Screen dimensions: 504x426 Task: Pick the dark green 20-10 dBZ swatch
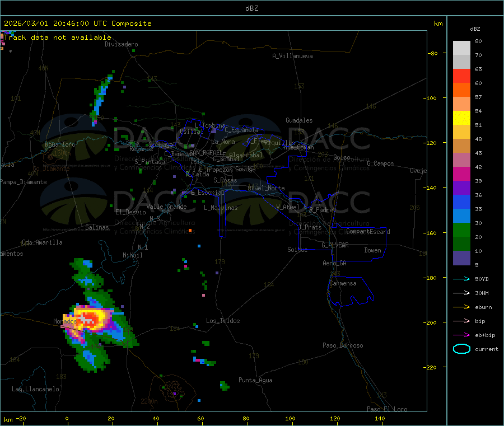pos(461,244)
